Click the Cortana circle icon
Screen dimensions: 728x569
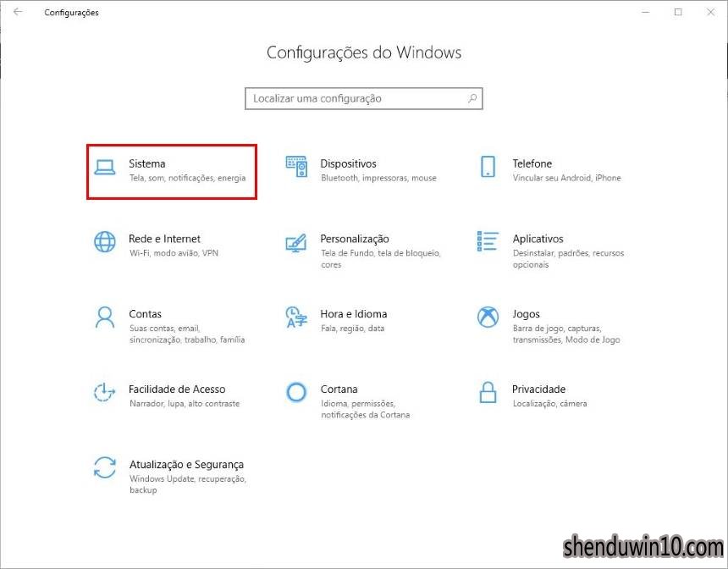coord(296,393)
